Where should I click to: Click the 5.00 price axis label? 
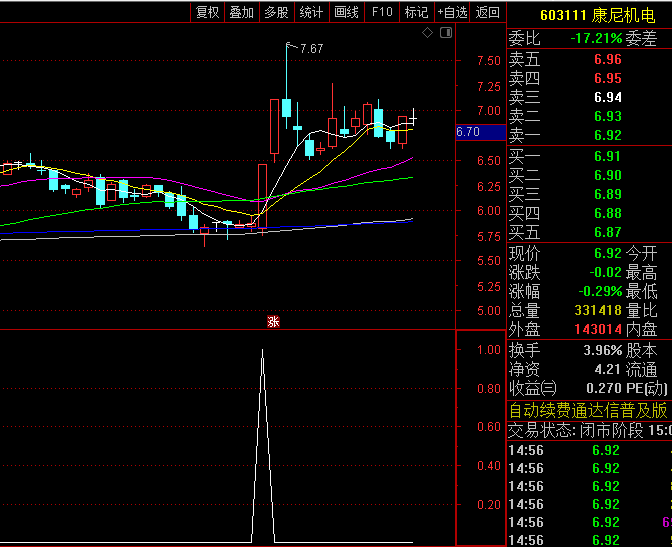click(x=489, y=310)
